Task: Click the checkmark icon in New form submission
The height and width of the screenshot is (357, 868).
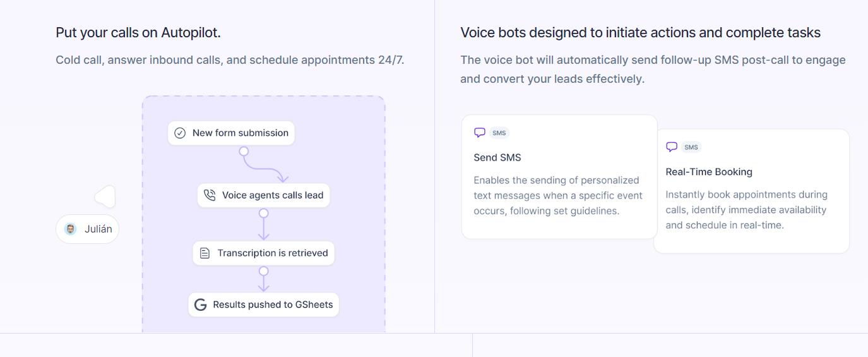Action: pos(180,133)
